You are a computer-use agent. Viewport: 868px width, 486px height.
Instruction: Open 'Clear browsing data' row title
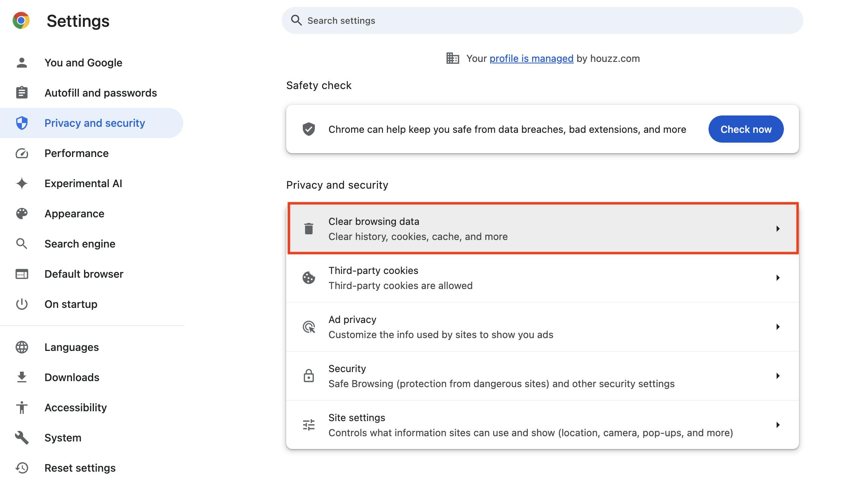tap(374, 221)
